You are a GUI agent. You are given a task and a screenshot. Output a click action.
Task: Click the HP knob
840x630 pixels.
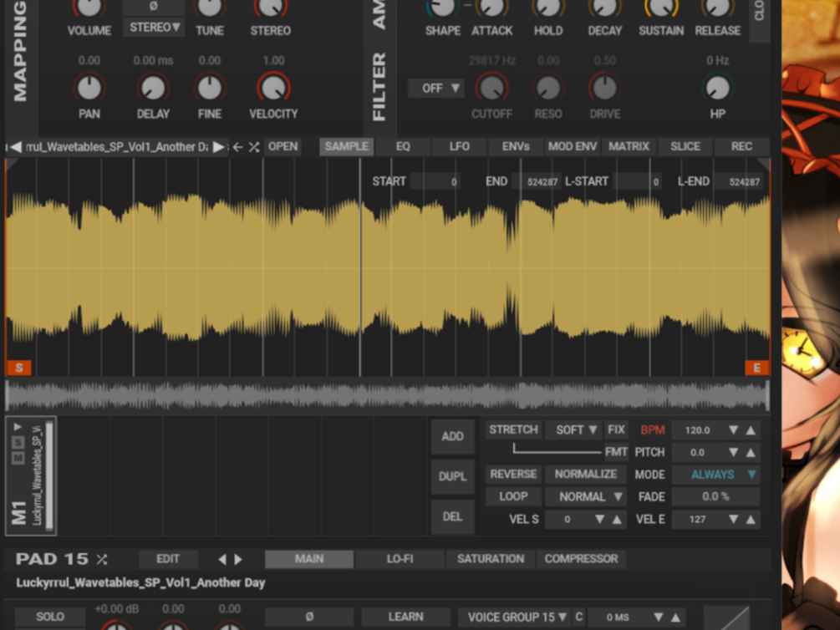click(717, 88)
